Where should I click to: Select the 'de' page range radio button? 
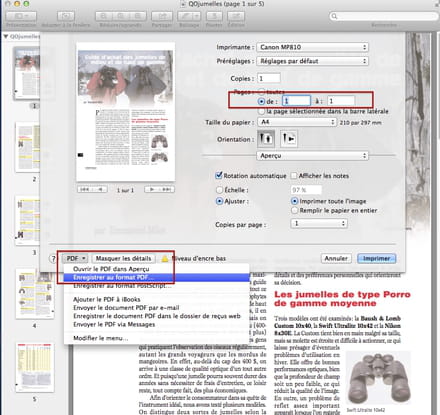pos(262,101)
